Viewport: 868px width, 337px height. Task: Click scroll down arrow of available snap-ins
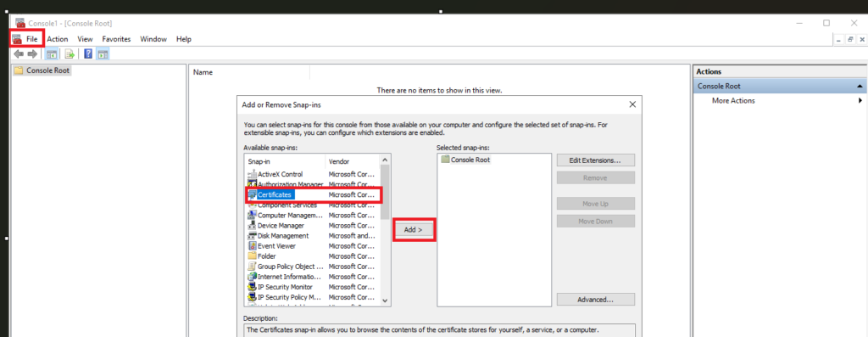[x=386, y=300]
